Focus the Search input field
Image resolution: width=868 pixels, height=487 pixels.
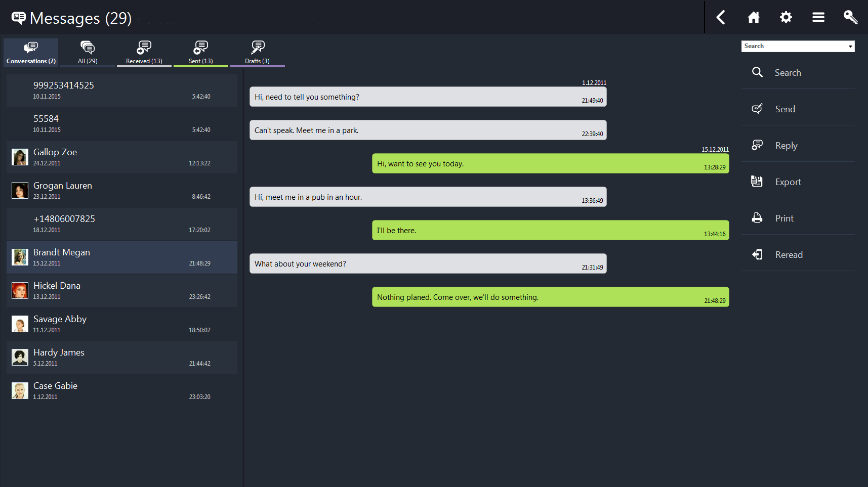pyautogui.click(x=793, y=47)
